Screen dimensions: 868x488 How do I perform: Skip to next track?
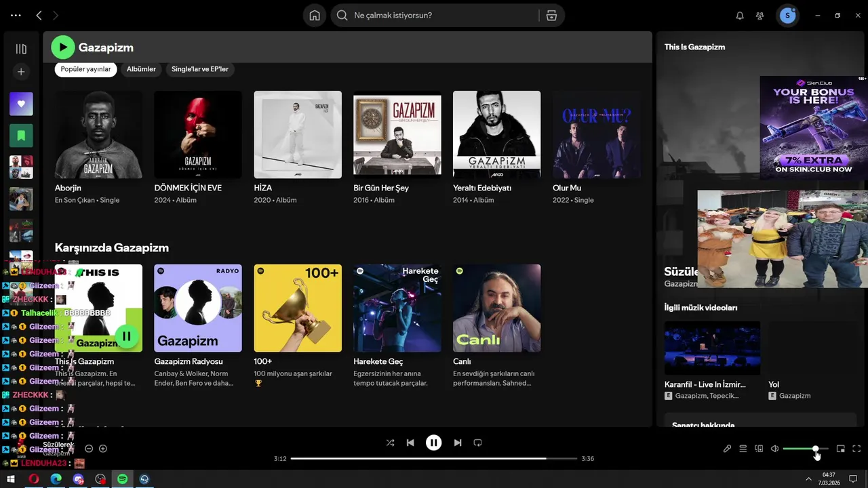pos(458,443)
